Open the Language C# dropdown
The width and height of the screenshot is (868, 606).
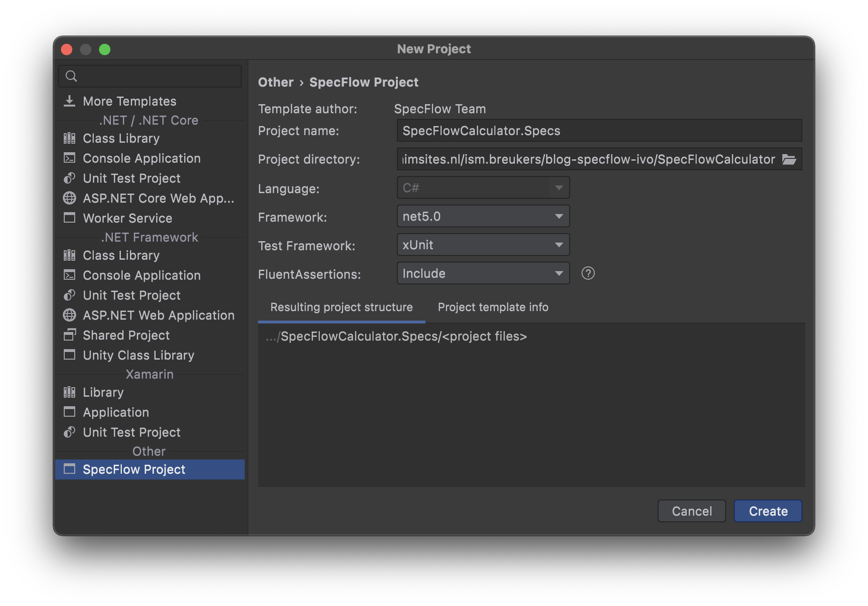tap(483, 188)
